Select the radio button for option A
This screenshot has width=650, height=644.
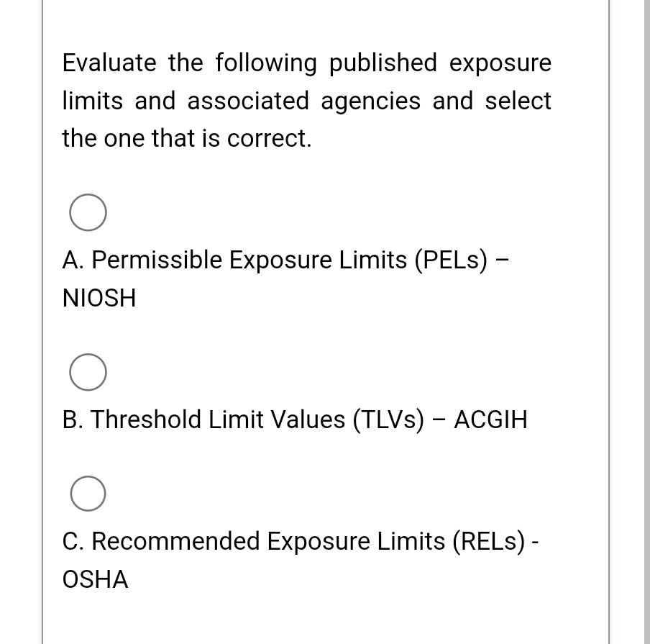(88, 212)
